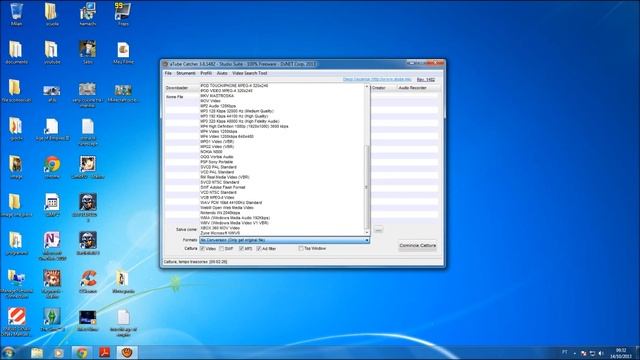This screenshot has height=360, width=640.
Task: Choose MP3 192 Kbps High Quality format
Action: pyautogui.click(x=234, y=116)
